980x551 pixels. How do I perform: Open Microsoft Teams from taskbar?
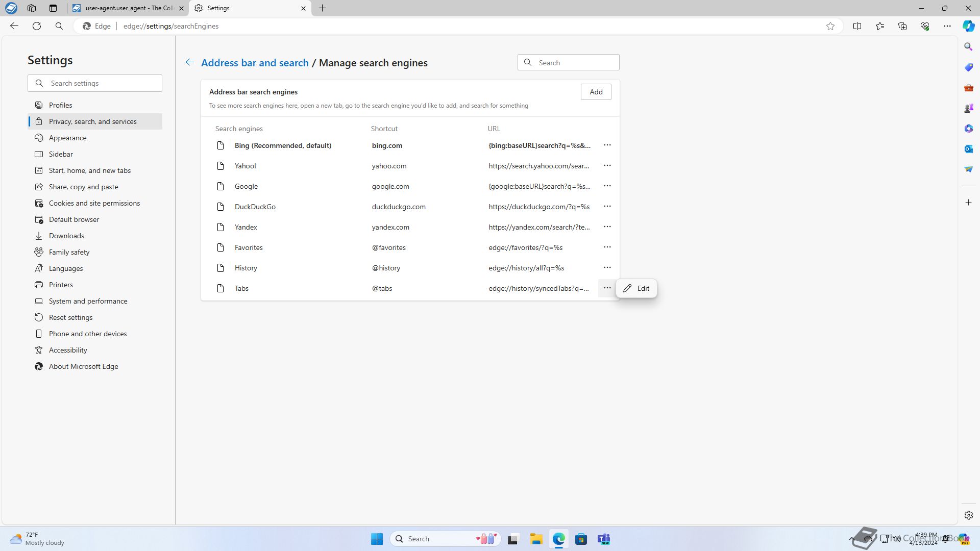click(604, 539)
